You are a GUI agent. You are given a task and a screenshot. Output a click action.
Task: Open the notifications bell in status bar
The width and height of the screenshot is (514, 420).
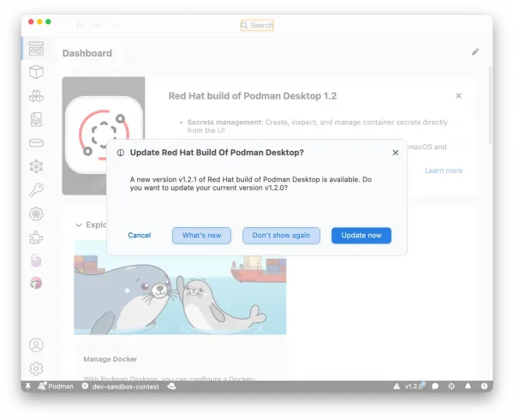point(468,387)
